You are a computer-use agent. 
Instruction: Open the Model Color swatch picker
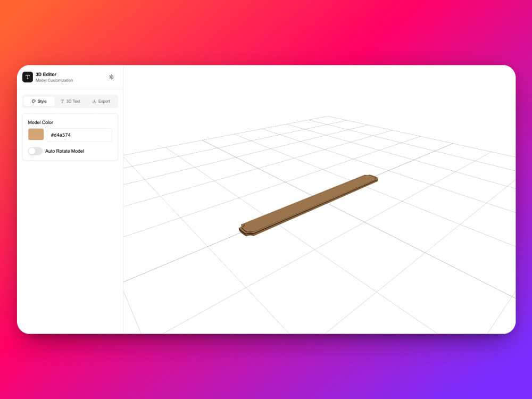pos(36,135)
